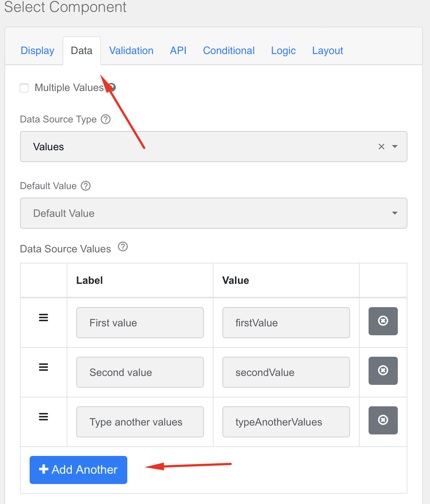Click the Second value label field
The width and height of the screenshot is (430, 504).
click(x=140, y=372)
